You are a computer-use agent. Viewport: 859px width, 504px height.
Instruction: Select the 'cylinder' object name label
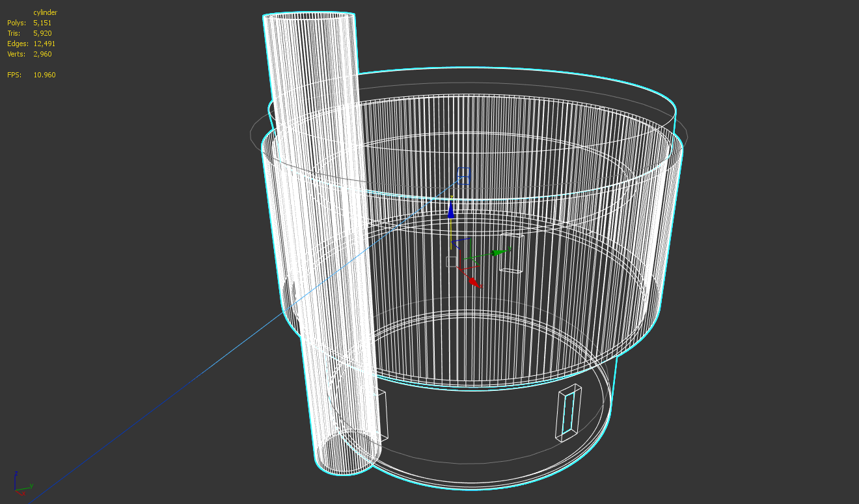point(46,12)
